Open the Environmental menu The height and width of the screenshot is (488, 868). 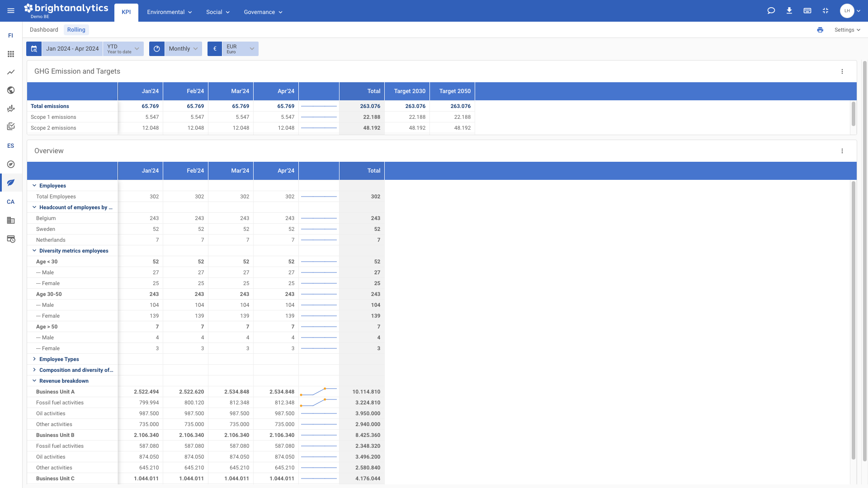click(170, 12)
